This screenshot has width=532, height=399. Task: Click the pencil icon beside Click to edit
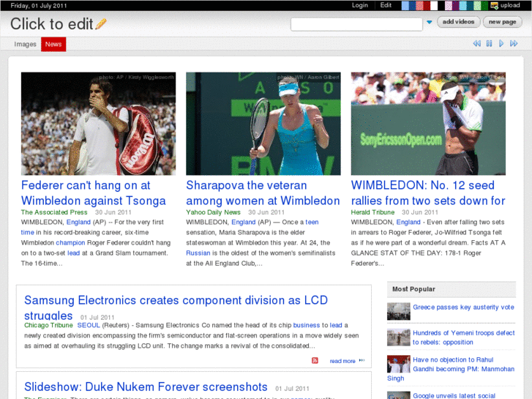coord(101,23)
